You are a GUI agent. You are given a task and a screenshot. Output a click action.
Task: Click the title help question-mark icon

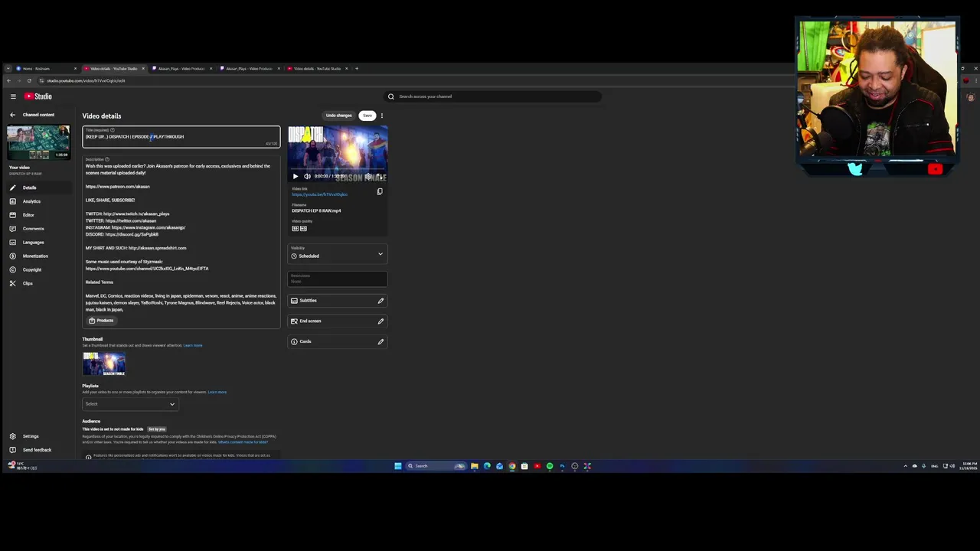click(x=113, y=130)
